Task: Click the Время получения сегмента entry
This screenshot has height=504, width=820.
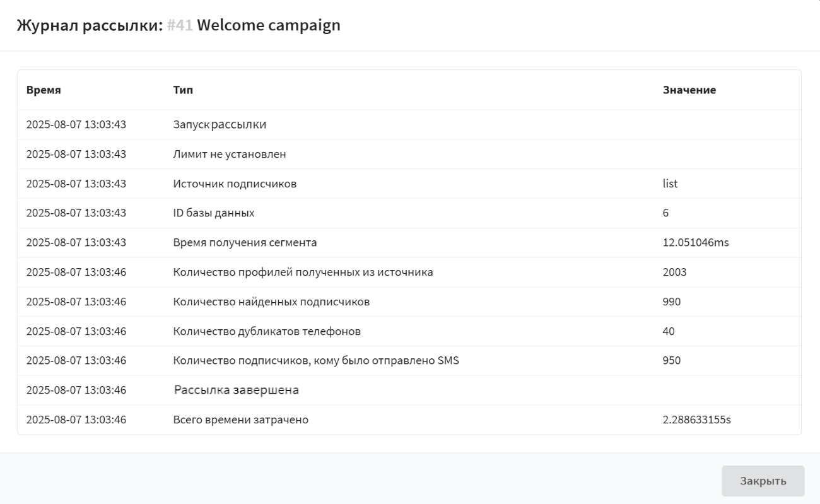Action: [x=245, y=243]
